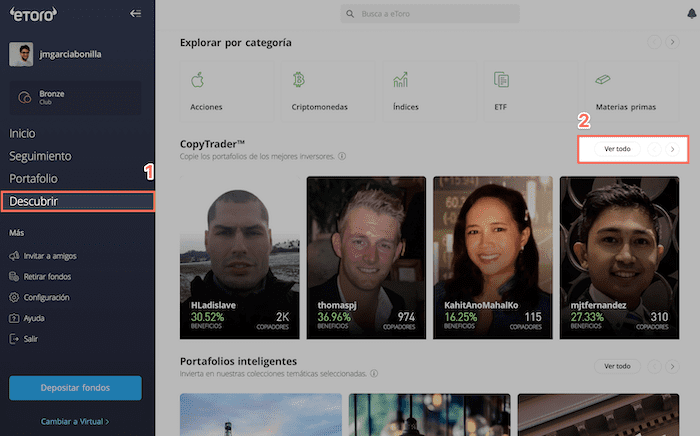
Task: Click the Retirar fondos coins icon
Action: pos(14,277)
